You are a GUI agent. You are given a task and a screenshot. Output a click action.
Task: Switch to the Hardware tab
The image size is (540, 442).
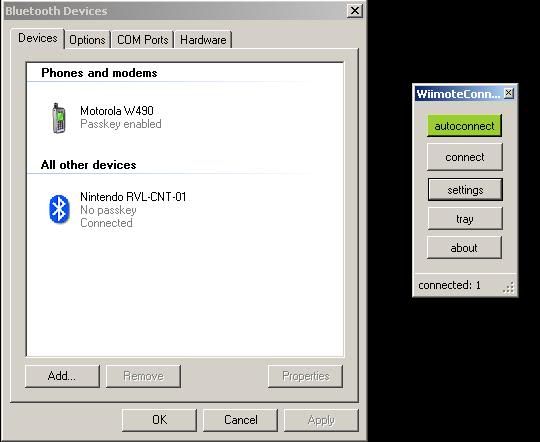click(203, 40)
